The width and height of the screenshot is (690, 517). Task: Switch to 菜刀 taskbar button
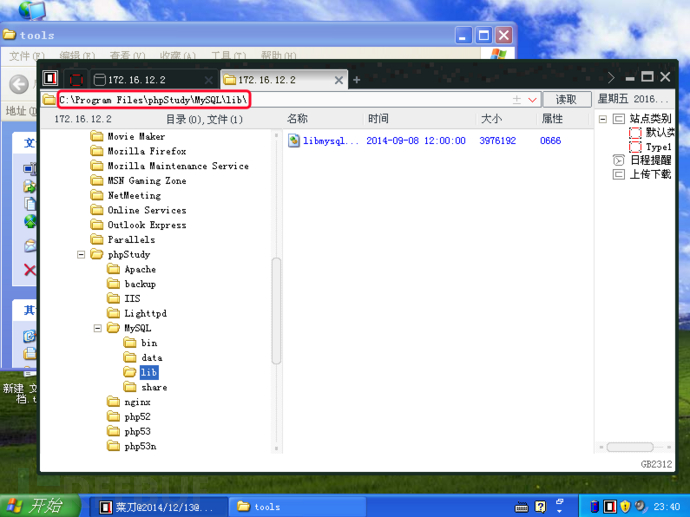[x=159, y=507]
